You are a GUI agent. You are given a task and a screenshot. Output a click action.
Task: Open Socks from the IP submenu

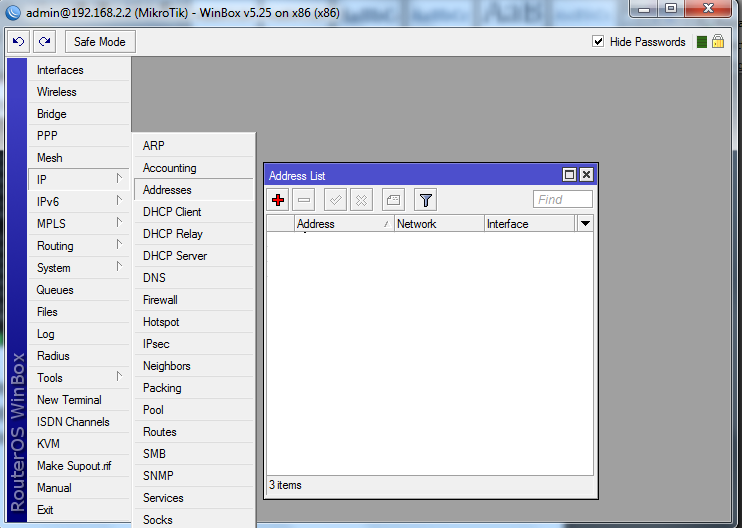tap(194, 519)
